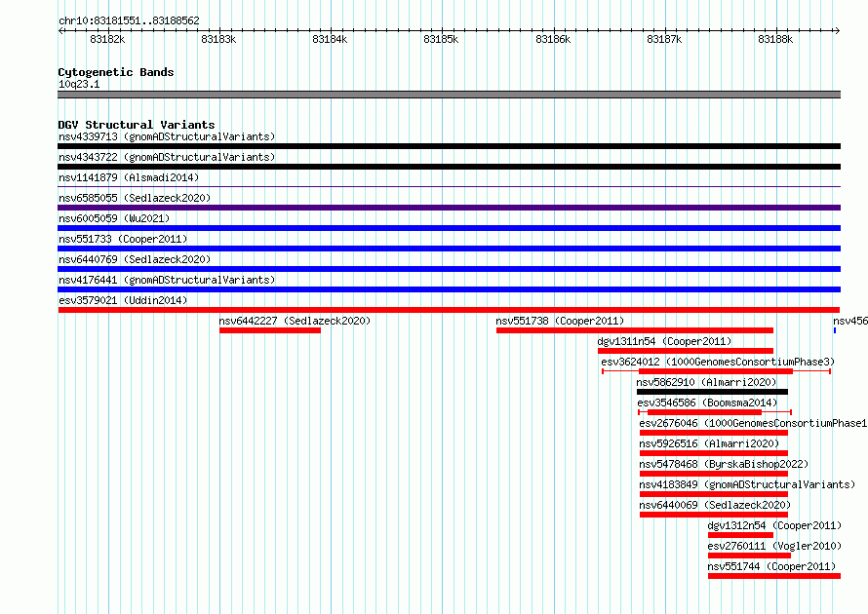Open nsv5862910 (Almarri2020) label
The image size is (868, 614).
click(706, 382)
